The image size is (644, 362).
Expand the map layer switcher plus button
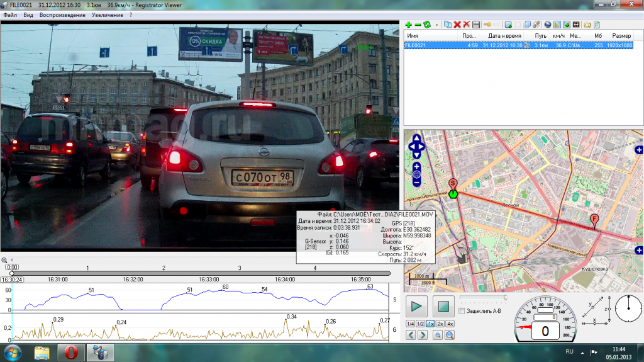click(x=638, y=150)
